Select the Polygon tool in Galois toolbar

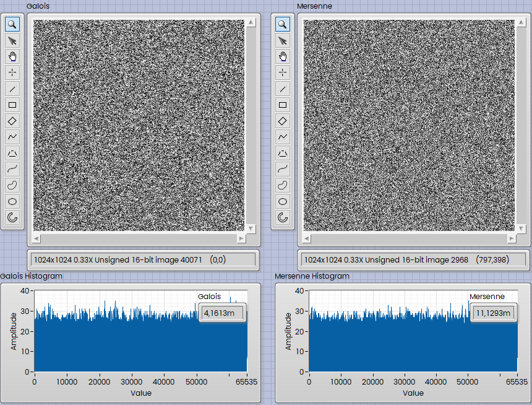coord(12,153)
